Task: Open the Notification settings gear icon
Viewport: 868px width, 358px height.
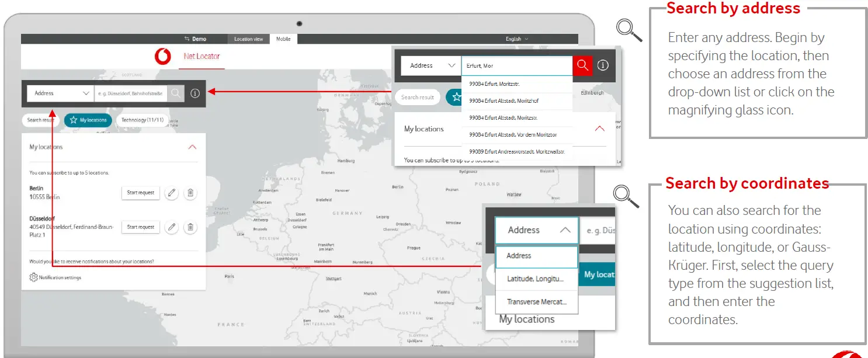Action: (34, 277)
